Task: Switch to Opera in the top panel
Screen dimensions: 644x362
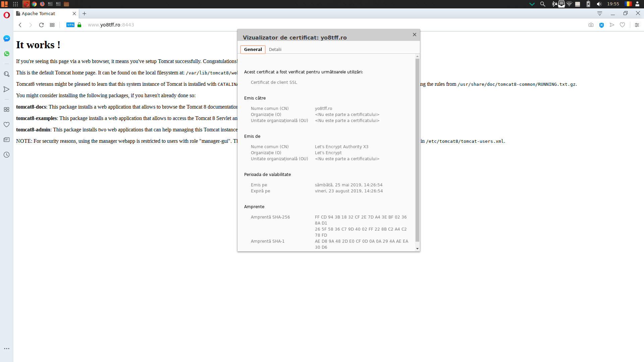Action: tap(26, 4)
